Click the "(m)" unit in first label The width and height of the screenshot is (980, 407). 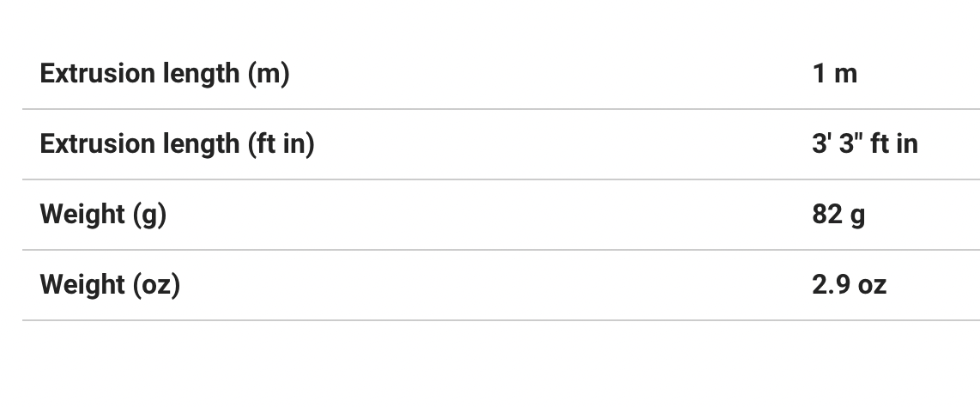click(268, 74)
